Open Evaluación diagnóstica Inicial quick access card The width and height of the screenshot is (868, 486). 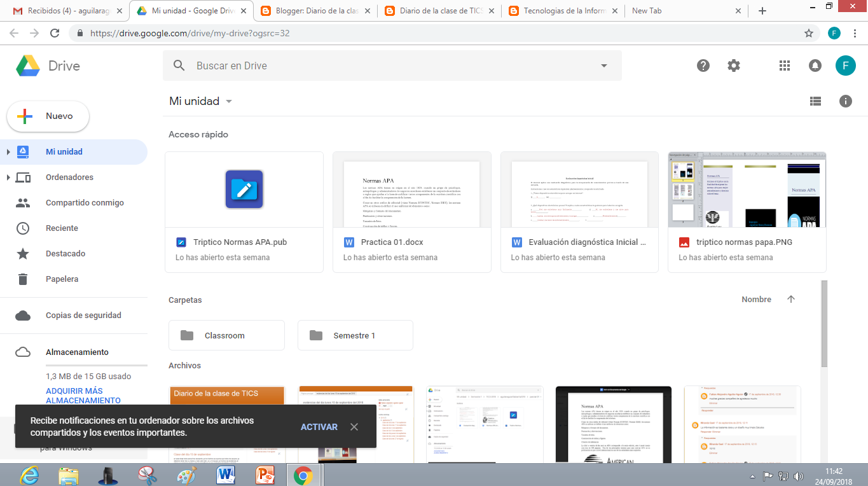tap(579, 212)
